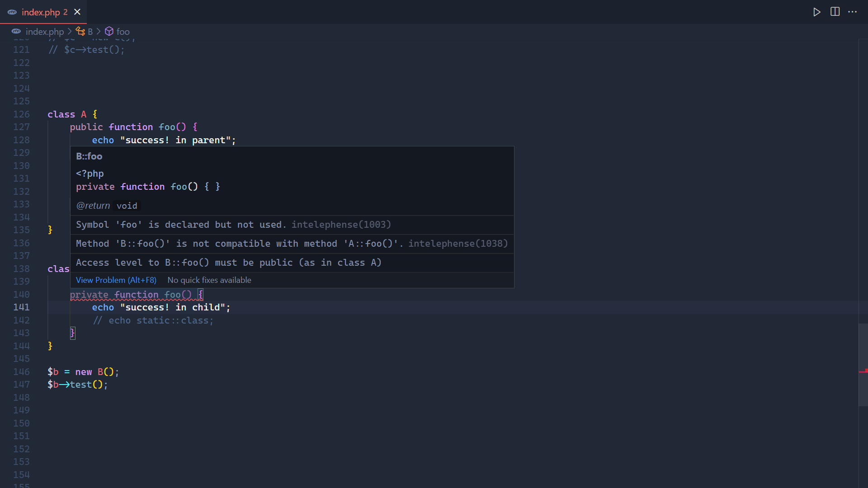Split the editor to the right
The image size is (868, 488).
[835, 12]
